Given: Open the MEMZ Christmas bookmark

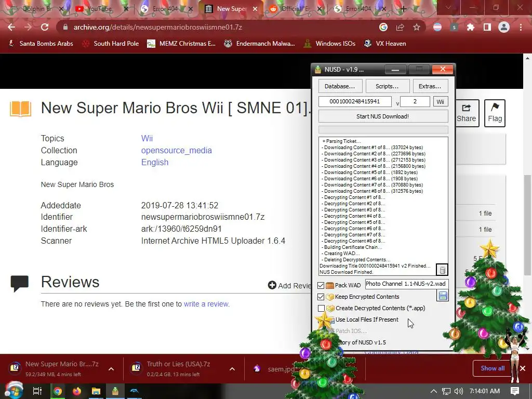Looking at the screenshot, I should pyautogui.click(x=181, y=44).
